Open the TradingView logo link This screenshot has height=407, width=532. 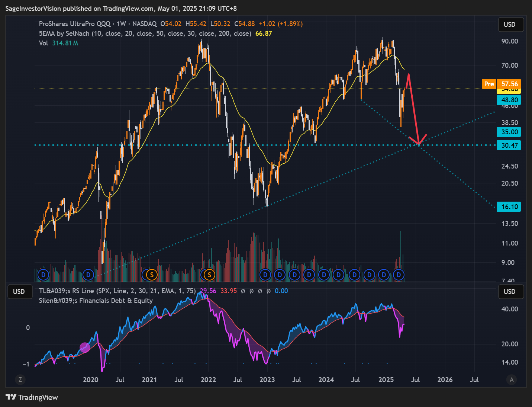pyautogui.click(x=32, y=397)
